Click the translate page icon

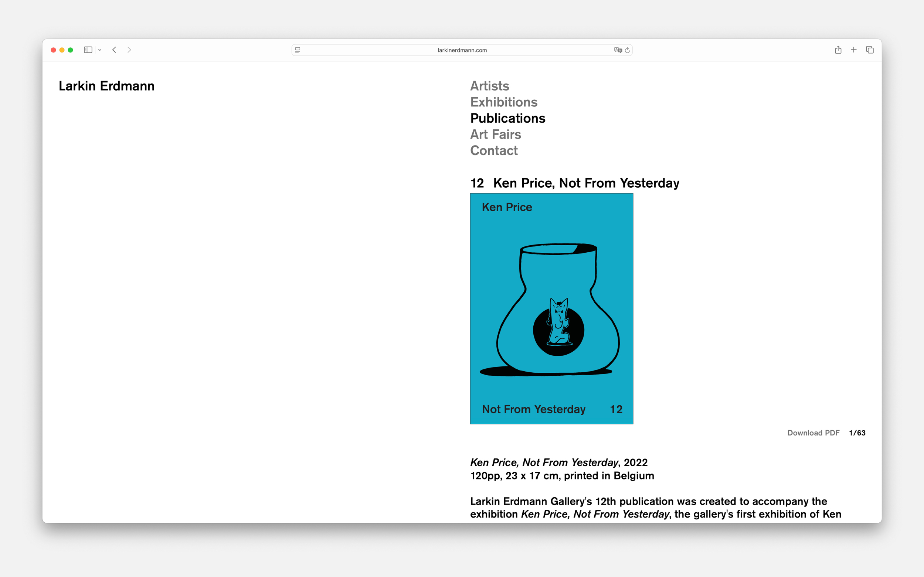pyautogui.click(x=617, y=50)
